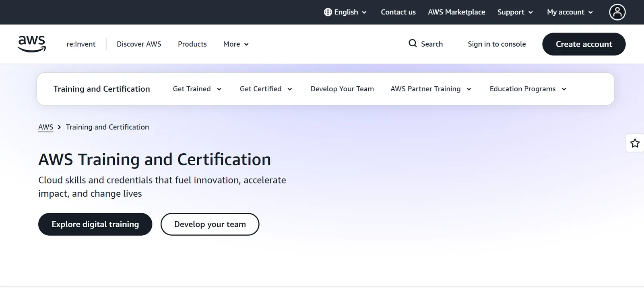Expand the My account dropdown
This screenshot has height=288, width=644.
pyautogui.click(x=570, y=12)
